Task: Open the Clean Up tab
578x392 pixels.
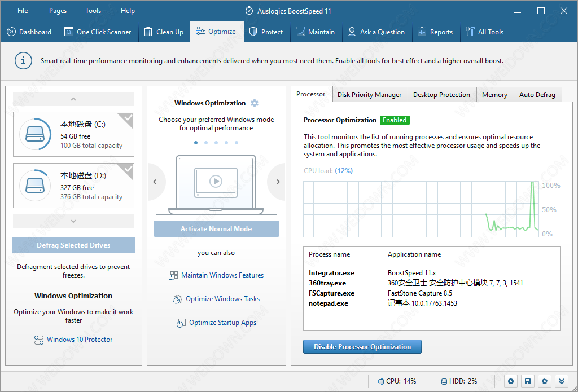Action: pos(164,32)
